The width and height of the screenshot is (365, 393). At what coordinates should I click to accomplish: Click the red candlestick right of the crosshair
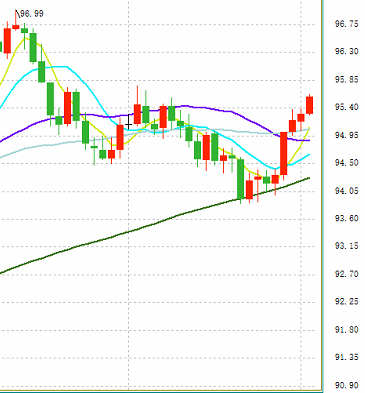tap(137, 114)
